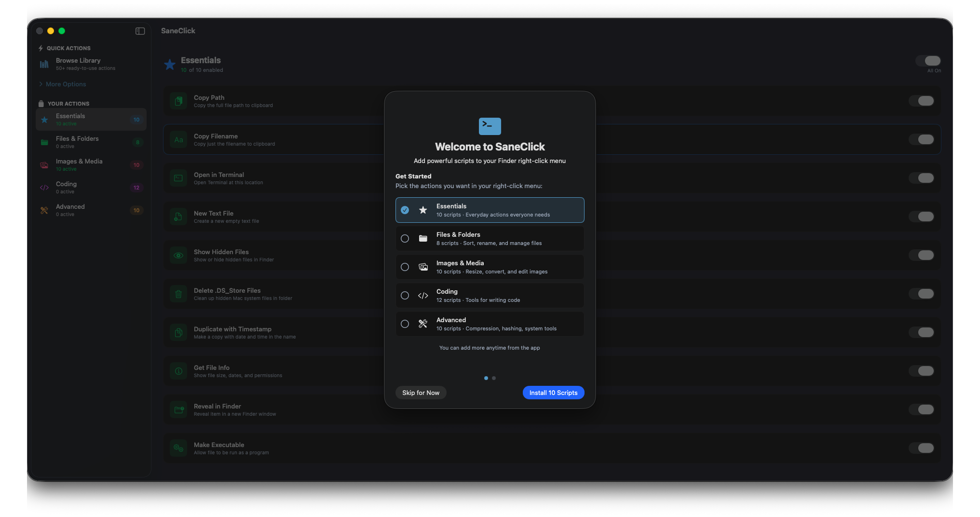Open the Essentials category in sidebar

point(91,120)
